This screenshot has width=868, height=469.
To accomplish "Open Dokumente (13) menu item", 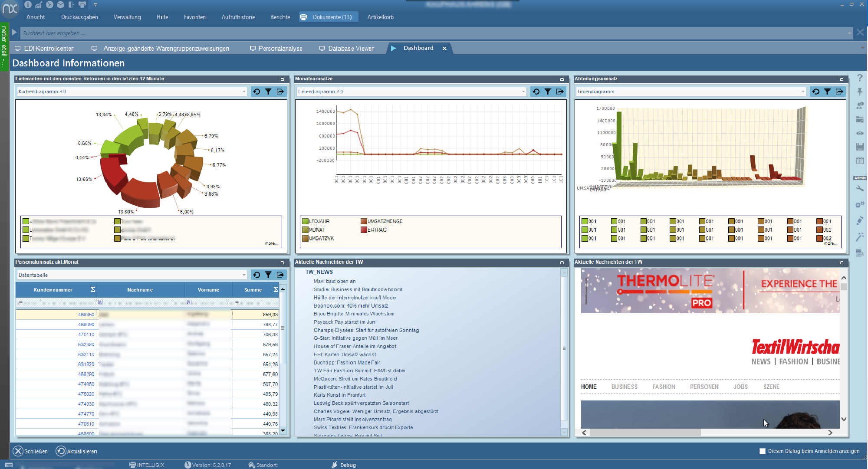I will pos(329,17).
